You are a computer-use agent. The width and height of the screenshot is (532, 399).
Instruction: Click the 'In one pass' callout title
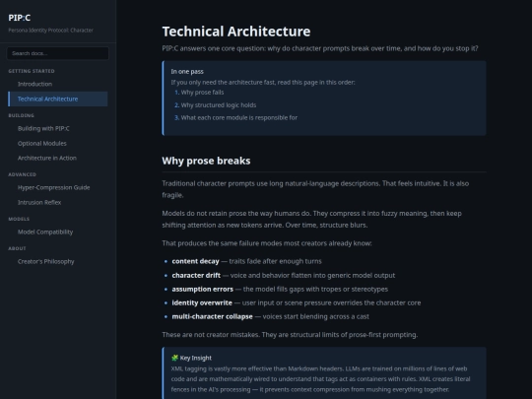pos(187,72)
